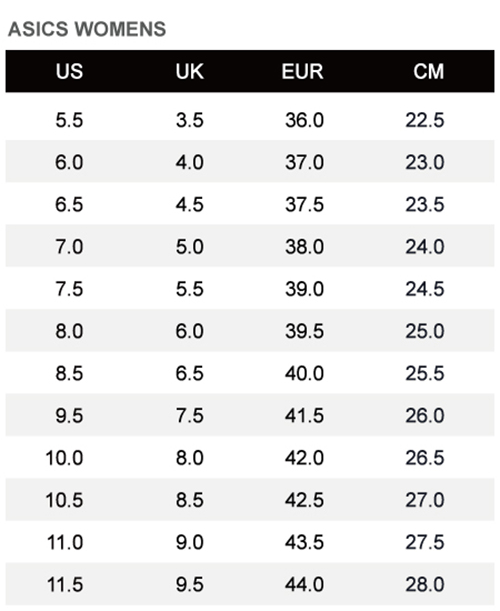Image resolution: width=500 pixels, height=611 pixels.
Task: Select EUR size 37.0 cell
Action: 304,162
